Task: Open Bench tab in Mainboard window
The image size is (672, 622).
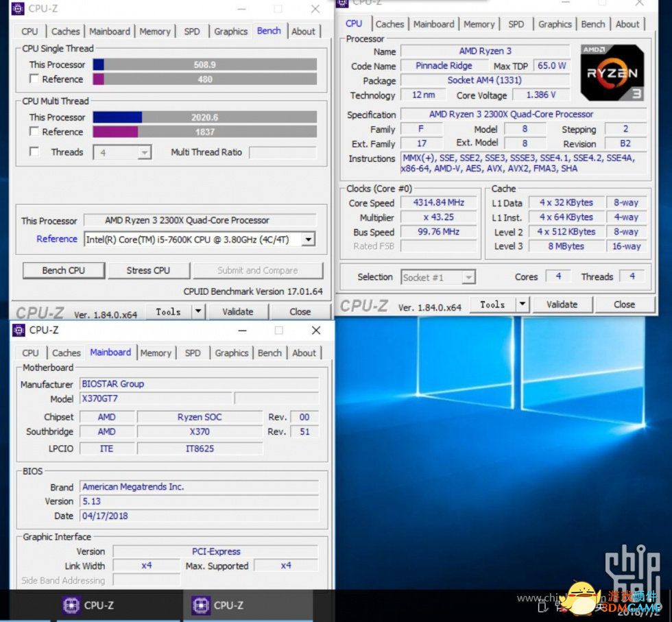Action: point(270,352)
